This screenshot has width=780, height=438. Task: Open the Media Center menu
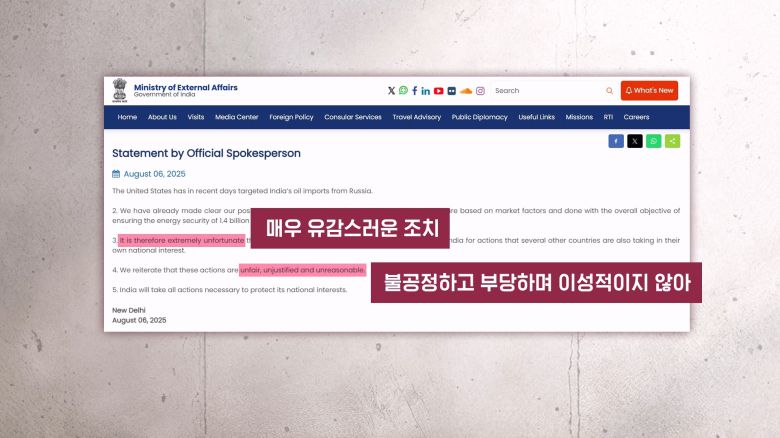click(x=237, y=117)
